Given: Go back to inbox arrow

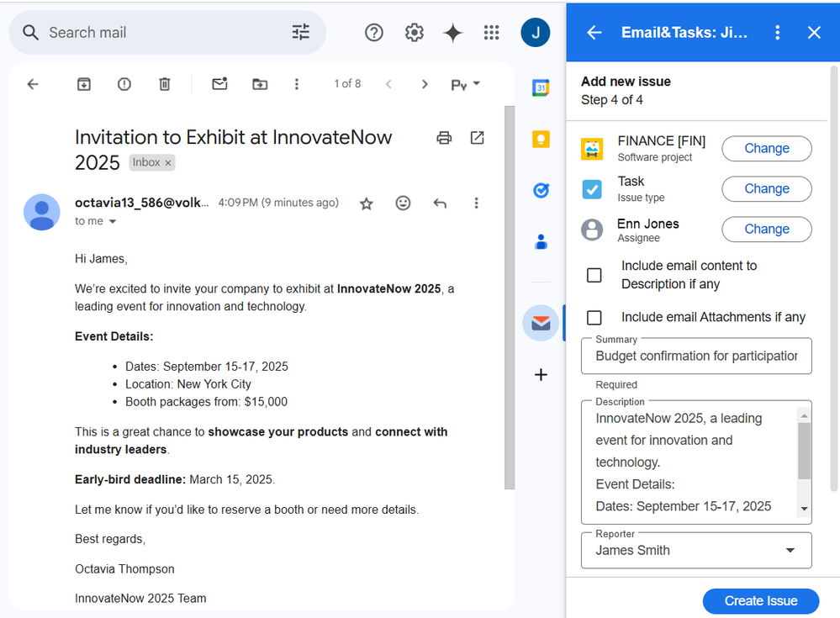Looking at the screenshot, I should point(34,84).
